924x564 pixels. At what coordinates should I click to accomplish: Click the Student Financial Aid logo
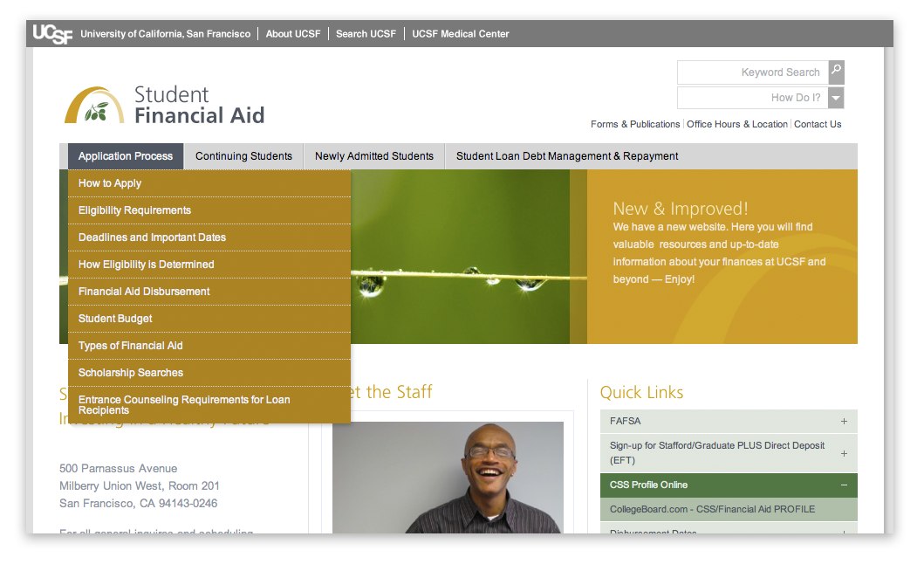164,105
